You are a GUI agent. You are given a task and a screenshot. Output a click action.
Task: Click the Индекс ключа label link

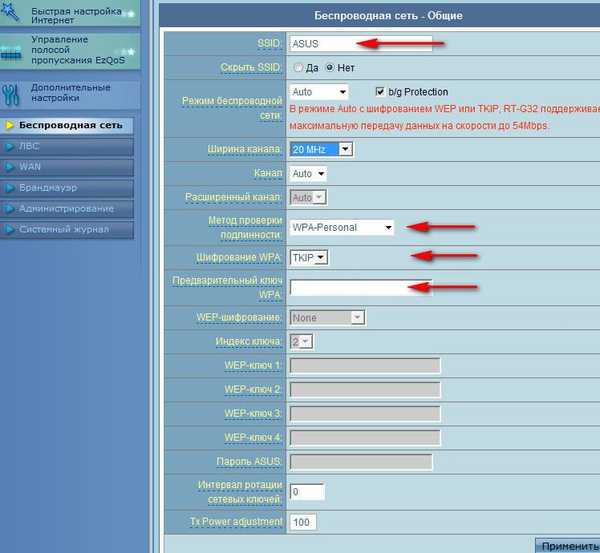click(249, 341)
